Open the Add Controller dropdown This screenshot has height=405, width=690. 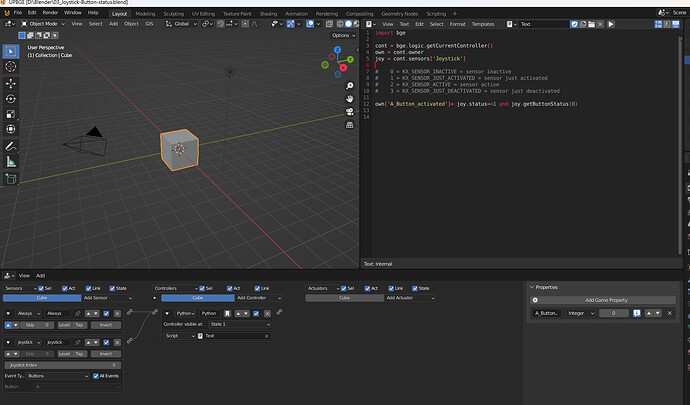(259, 298)
